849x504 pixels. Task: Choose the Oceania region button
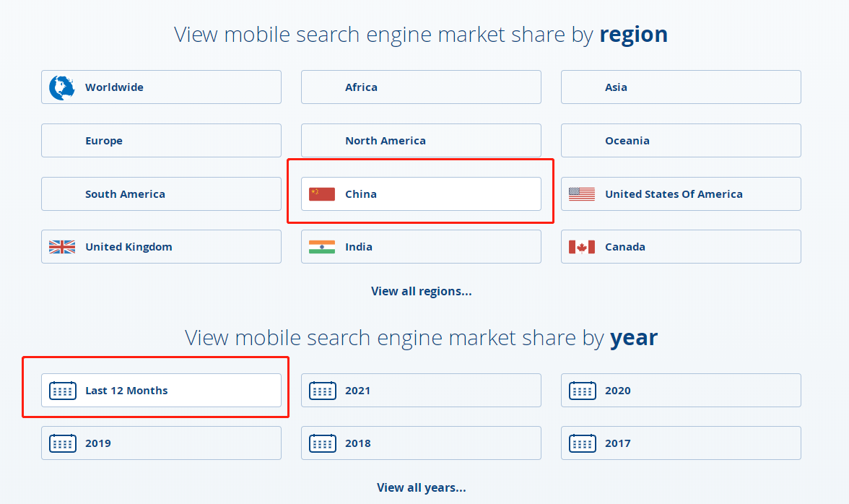pyautogui.click(x=681, y=141)
